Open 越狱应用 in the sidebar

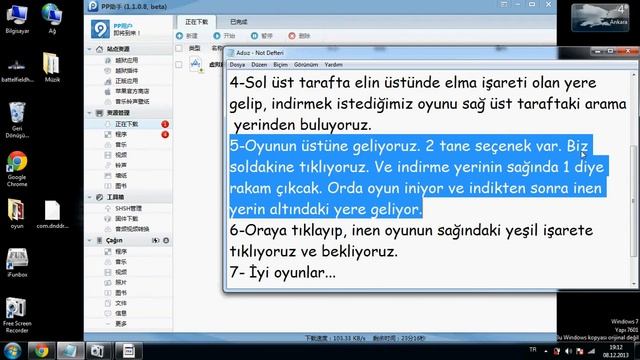pyautogui.click(x=127, y=60)
